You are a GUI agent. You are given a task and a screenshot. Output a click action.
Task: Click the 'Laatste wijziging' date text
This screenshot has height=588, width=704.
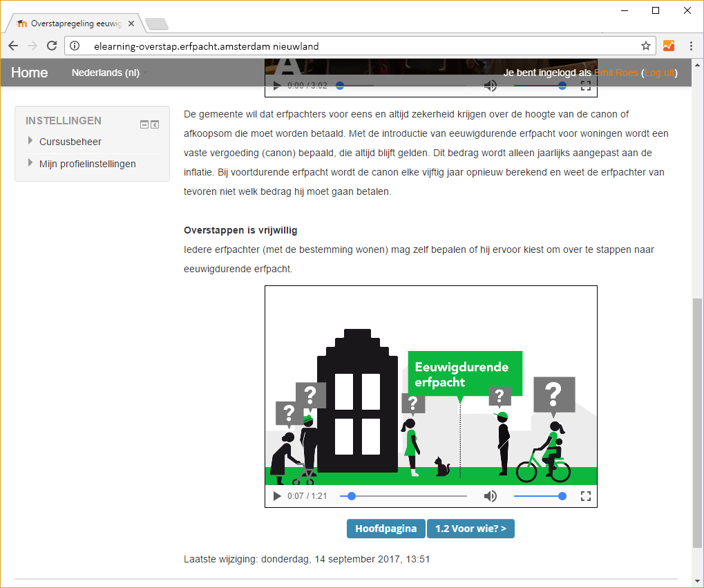point(307,559)
